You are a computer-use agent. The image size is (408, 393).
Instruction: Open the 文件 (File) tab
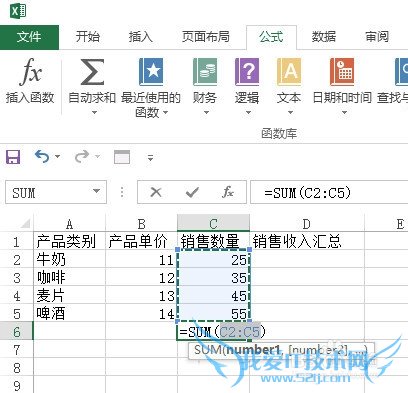29,37
